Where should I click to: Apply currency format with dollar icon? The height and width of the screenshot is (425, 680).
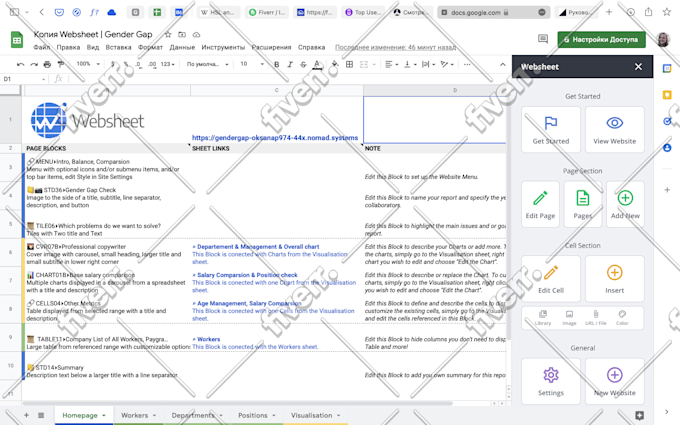pyautogui.click(x=113, y=64)
